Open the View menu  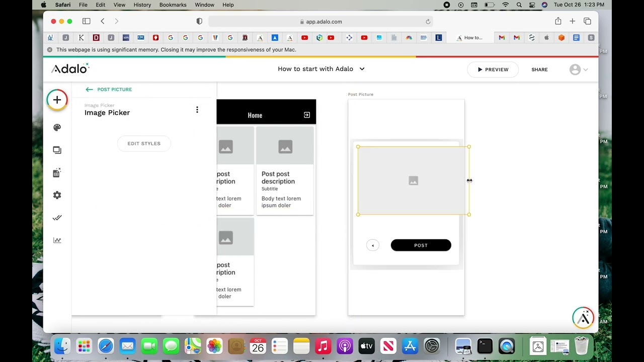click(119, 5)
